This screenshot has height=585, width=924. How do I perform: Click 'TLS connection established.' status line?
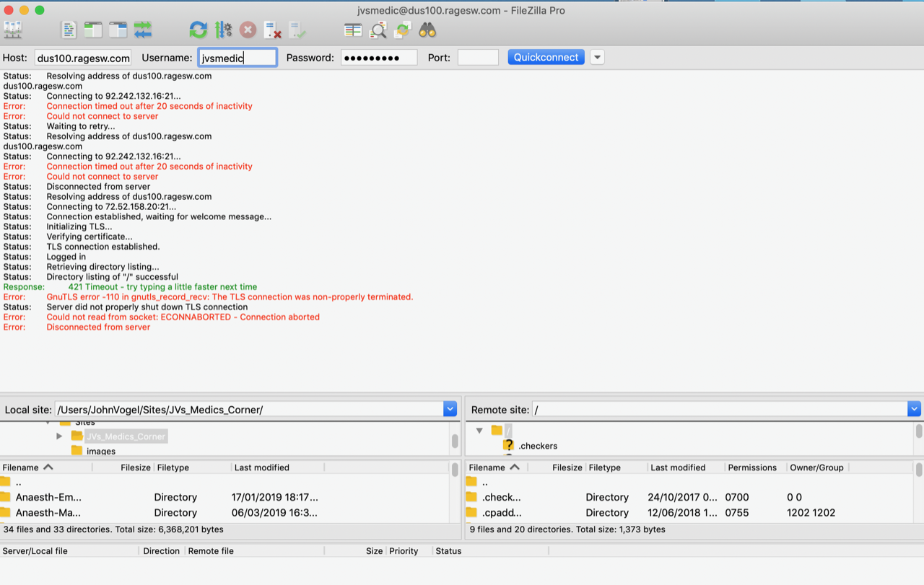click(x=103, y=246)
